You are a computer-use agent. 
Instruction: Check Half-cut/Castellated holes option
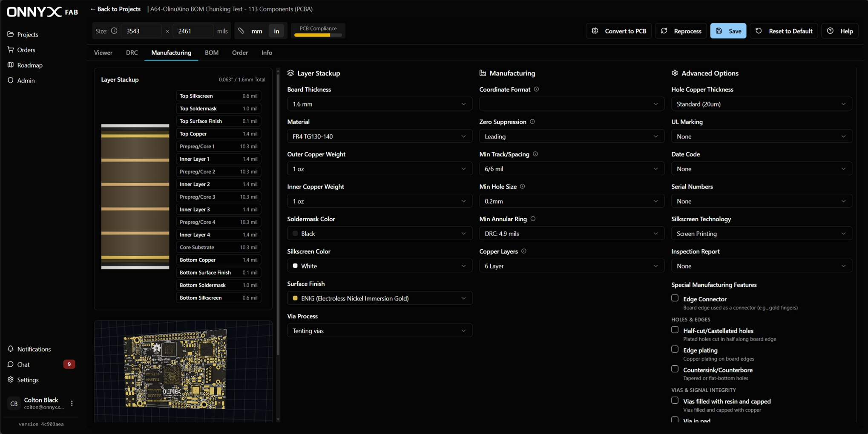(x=675, y=330)
